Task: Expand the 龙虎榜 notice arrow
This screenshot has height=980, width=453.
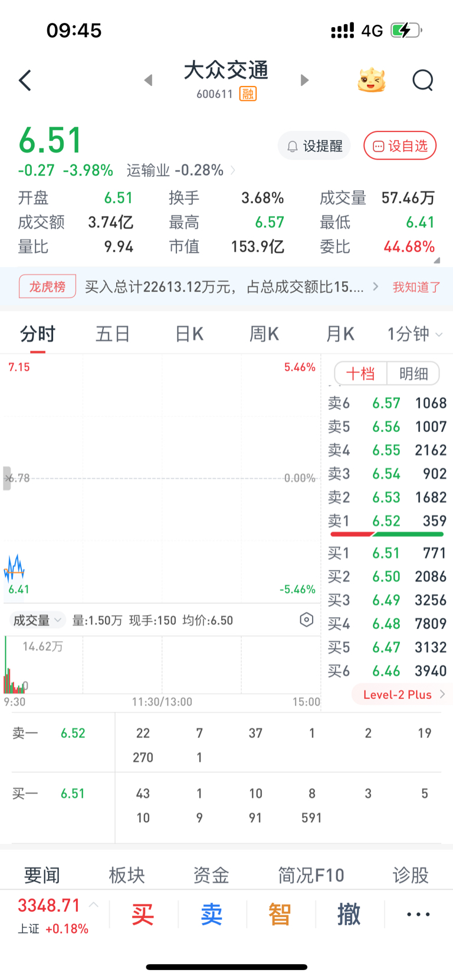Action: click(x=376, y=287)
